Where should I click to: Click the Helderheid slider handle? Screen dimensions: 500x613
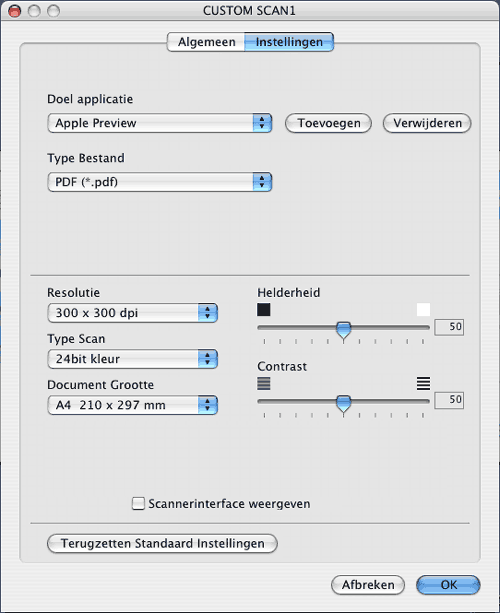344,331
